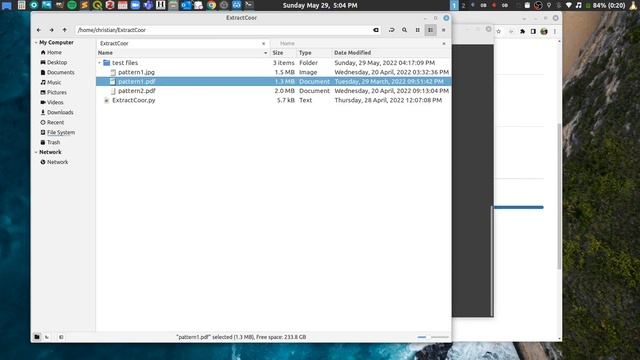This screenshot has height=360, width=640.
Task: Select the test files folder row
Action: (273, 62)
